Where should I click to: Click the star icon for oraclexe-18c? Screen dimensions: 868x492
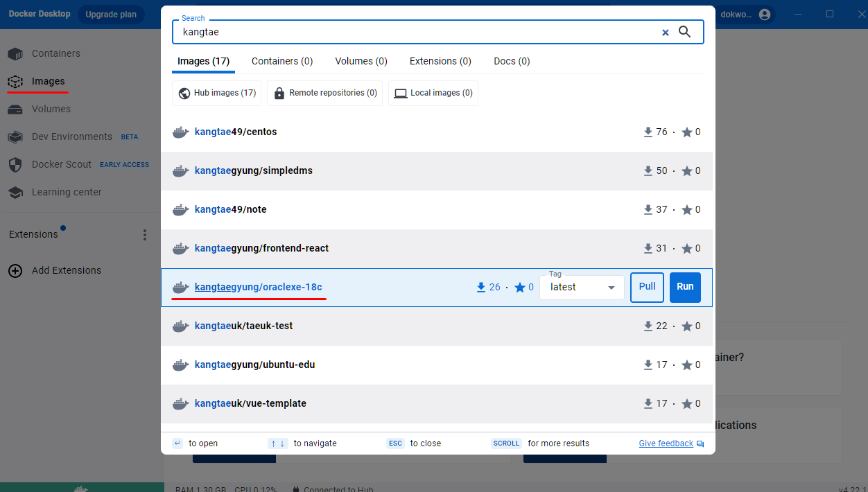click(520, 287)
